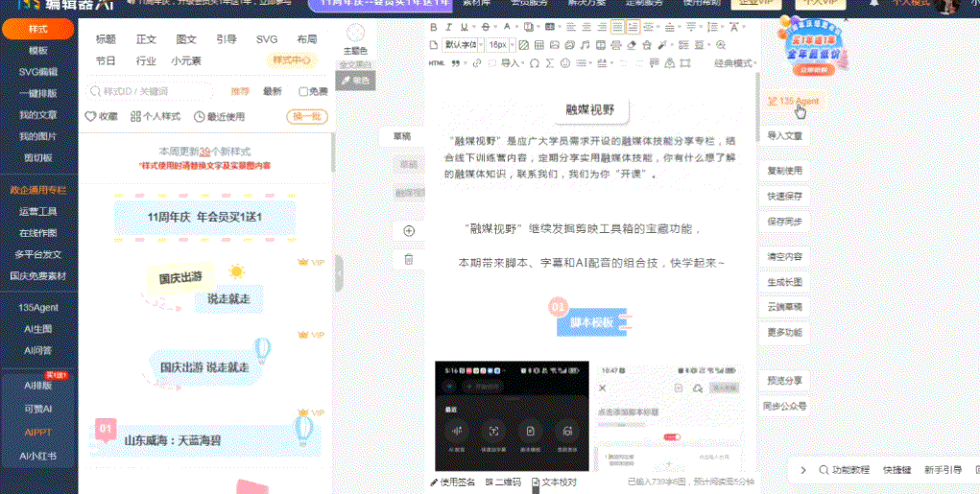980x494 pixels.
Task: Collapse the left style panel handle
Action: [339, 273]
